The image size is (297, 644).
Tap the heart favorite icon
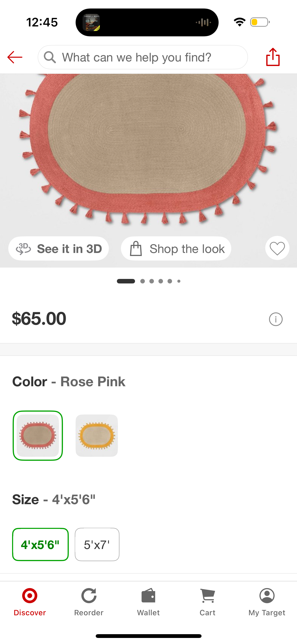coord(277,248)
